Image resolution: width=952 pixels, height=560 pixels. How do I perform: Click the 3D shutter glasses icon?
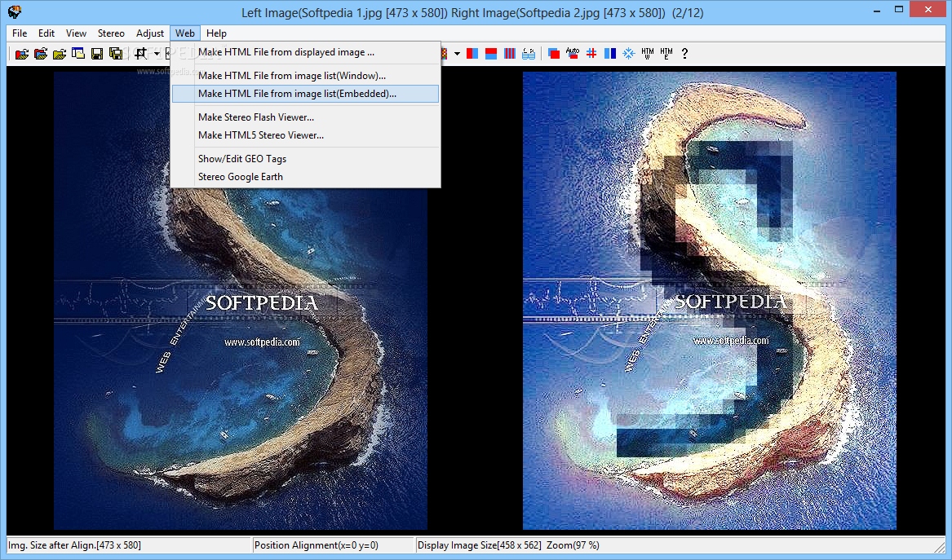coord(529,53)
